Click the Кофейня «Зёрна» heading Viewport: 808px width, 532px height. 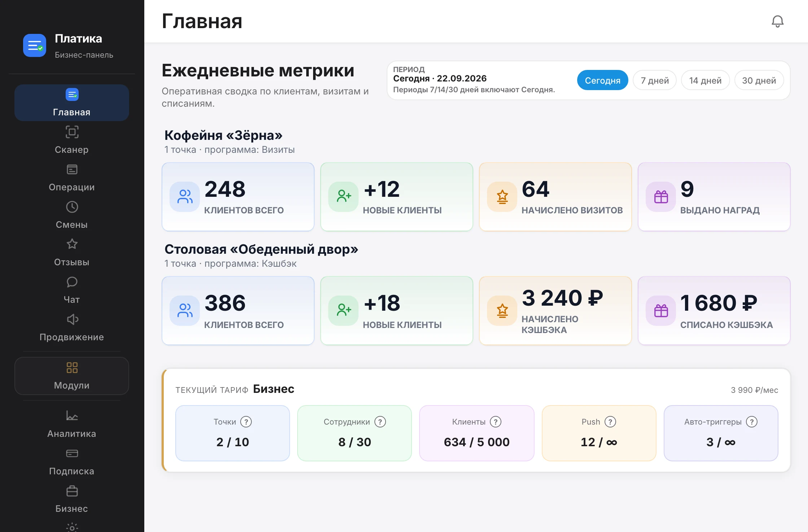(223, 136)
